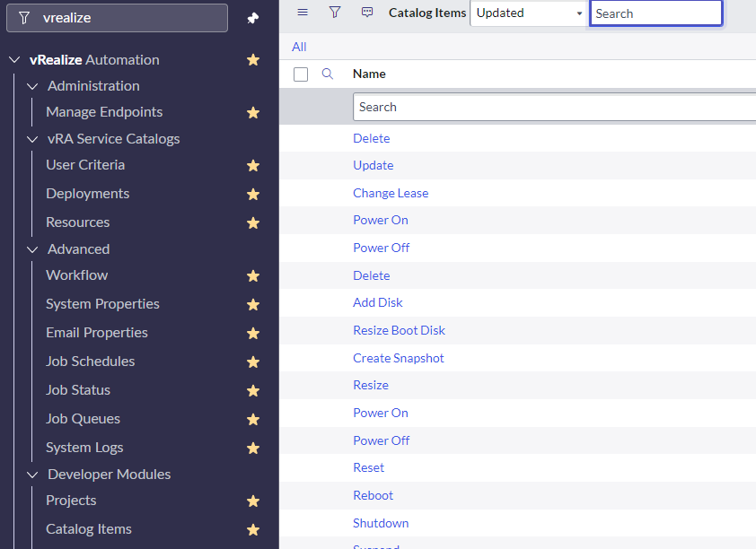Go to Job Schedules

[90, 362]
